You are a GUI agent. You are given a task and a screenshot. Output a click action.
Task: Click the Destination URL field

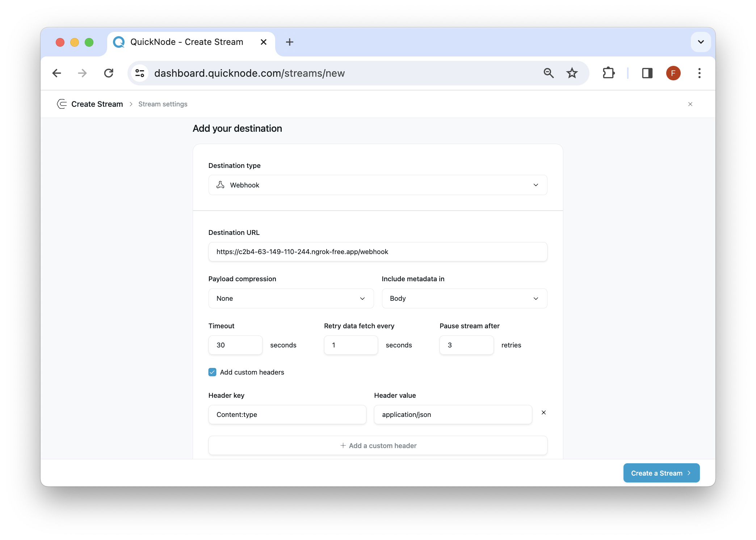[378, 252]
